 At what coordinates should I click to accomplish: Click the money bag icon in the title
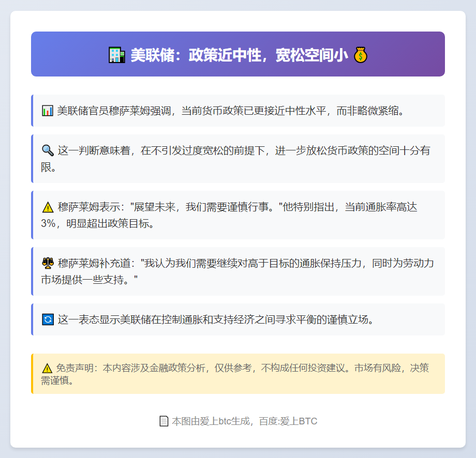(362, 54)
